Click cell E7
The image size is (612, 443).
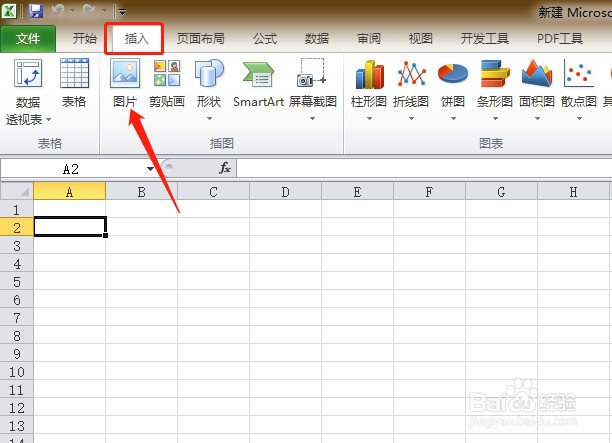(357, 317)
